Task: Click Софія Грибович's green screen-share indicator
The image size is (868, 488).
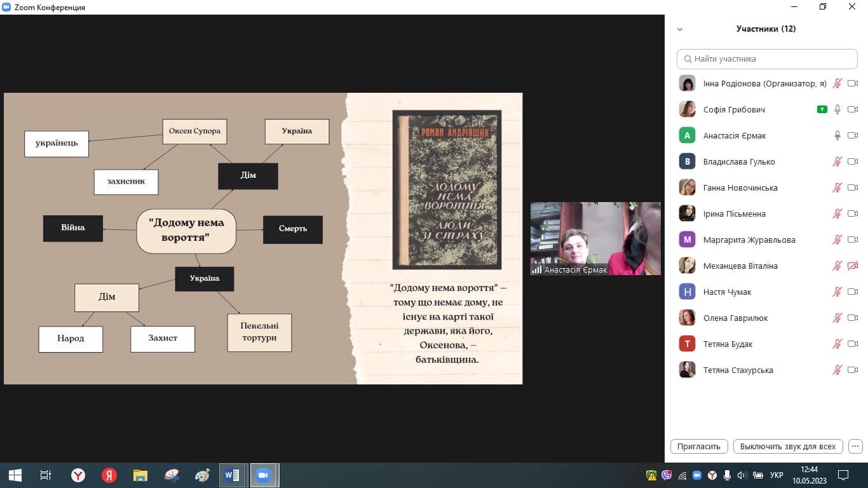Action: (x=822, y=109)
